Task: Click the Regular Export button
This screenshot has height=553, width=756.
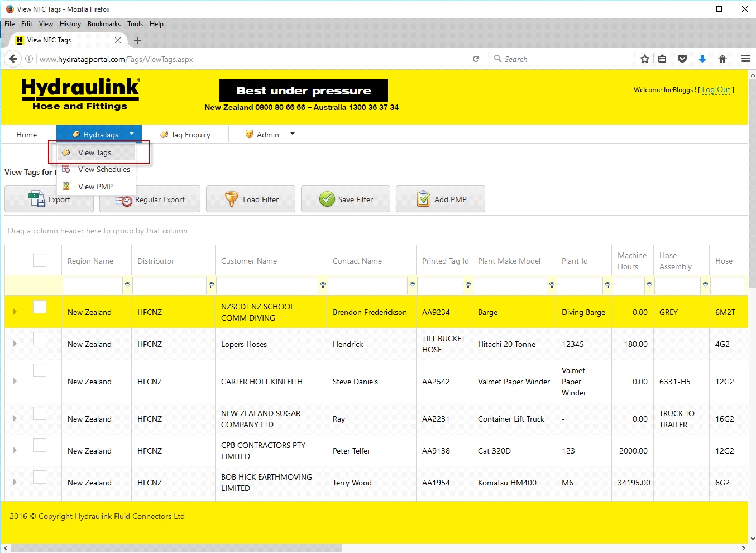Action: point(150,199)
